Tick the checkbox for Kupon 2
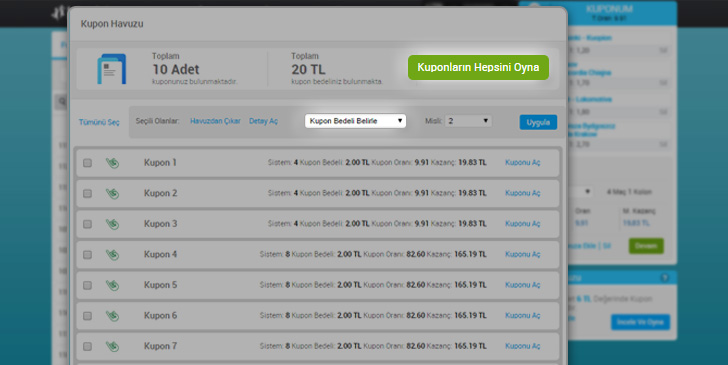This screenshot has height=365, width=728. pyautogui.click(x=87, y=193)
